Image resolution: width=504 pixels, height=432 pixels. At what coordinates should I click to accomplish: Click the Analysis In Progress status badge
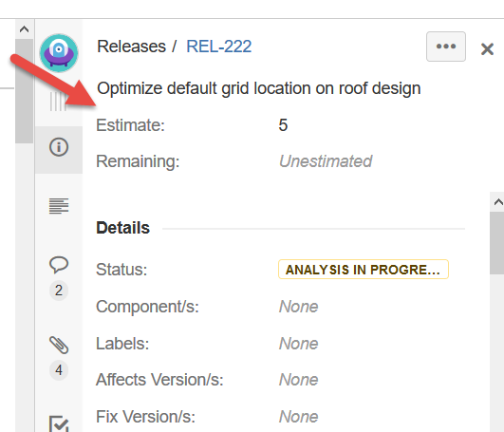pyautogui.click(x=364, y=270)
